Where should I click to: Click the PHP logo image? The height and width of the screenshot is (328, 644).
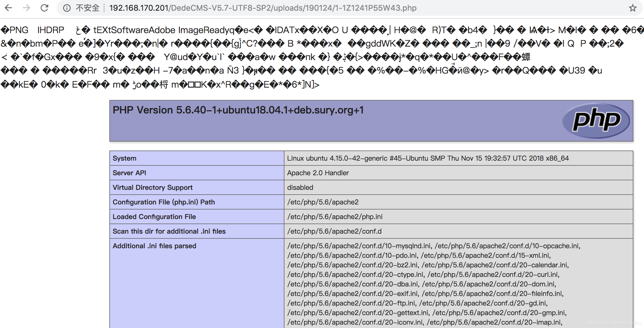click(x=596, y=121)
